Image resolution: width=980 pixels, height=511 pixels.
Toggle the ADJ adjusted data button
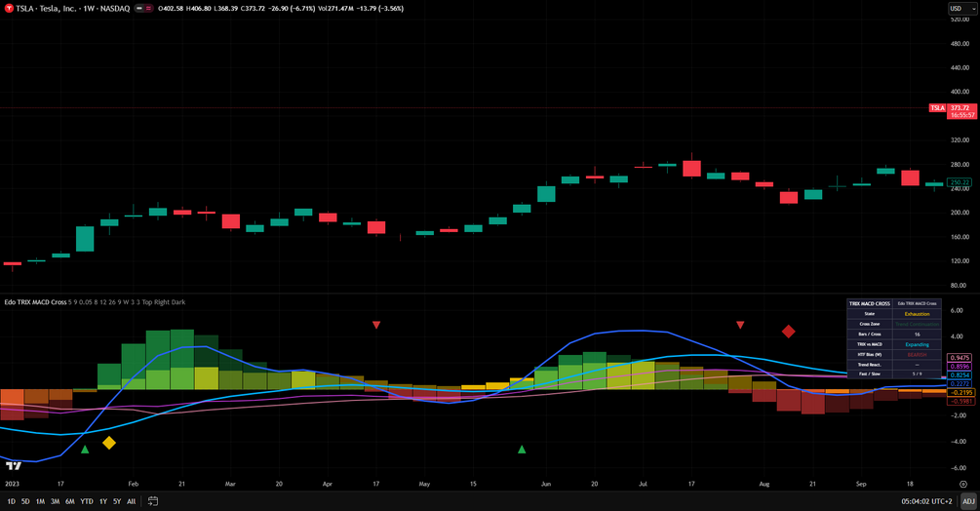(x=968, y=501)
